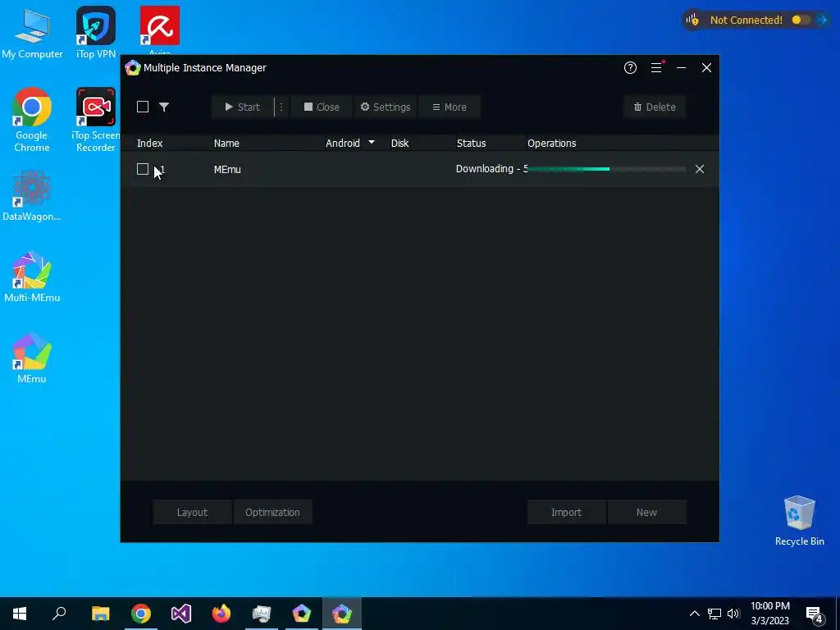Click the Close instance toolbar button
The image size is (840, 630).
tap(322, 107)
